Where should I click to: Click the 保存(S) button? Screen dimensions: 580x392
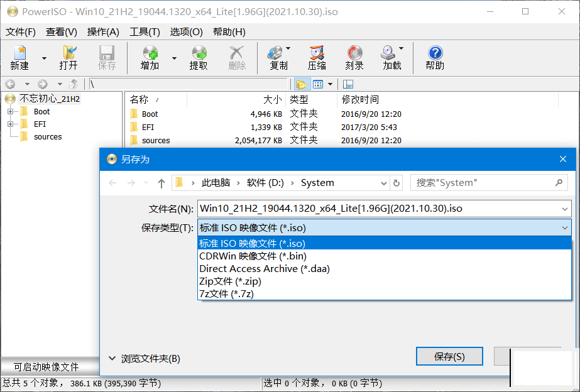coord(449,356)
